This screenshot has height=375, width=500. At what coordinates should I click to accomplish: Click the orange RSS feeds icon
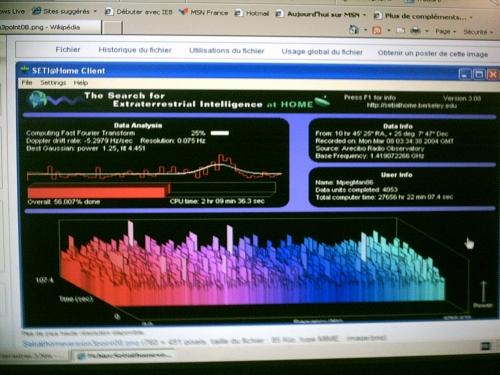377,30
